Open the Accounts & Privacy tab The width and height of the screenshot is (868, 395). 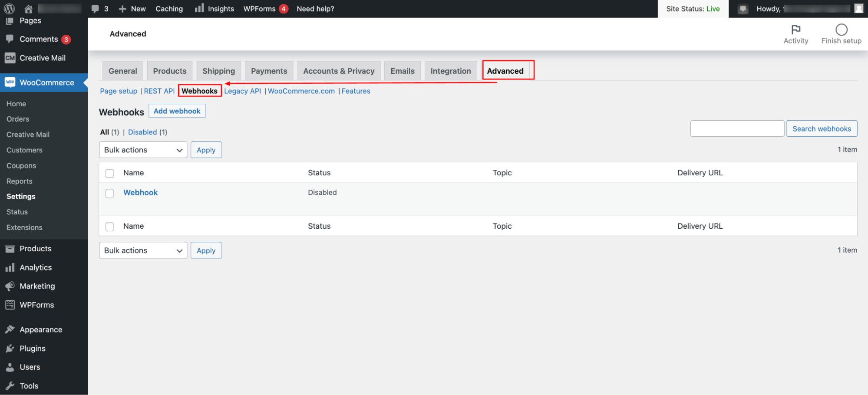pos(339,70)
